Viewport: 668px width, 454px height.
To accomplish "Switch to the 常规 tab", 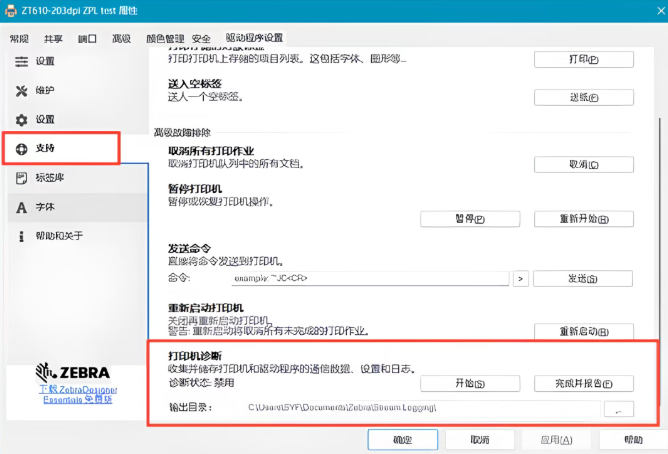I will click(x=19, y=39).
